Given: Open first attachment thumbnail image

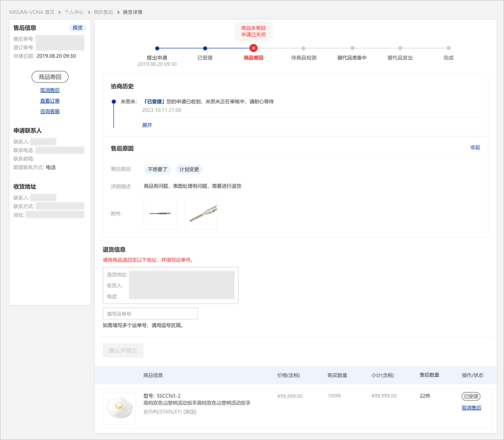Looking at the screenshot, I should point(160,213).
